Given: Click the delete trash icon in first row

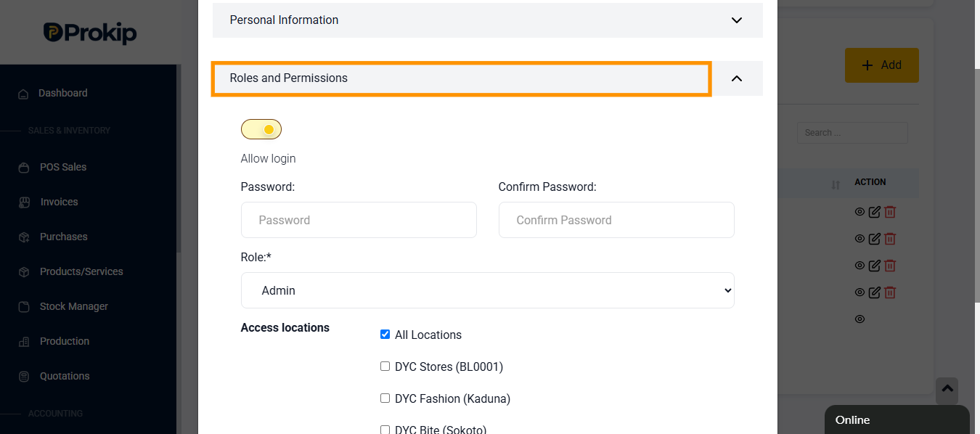Looking at the screenshot, I should coord(890,212).
